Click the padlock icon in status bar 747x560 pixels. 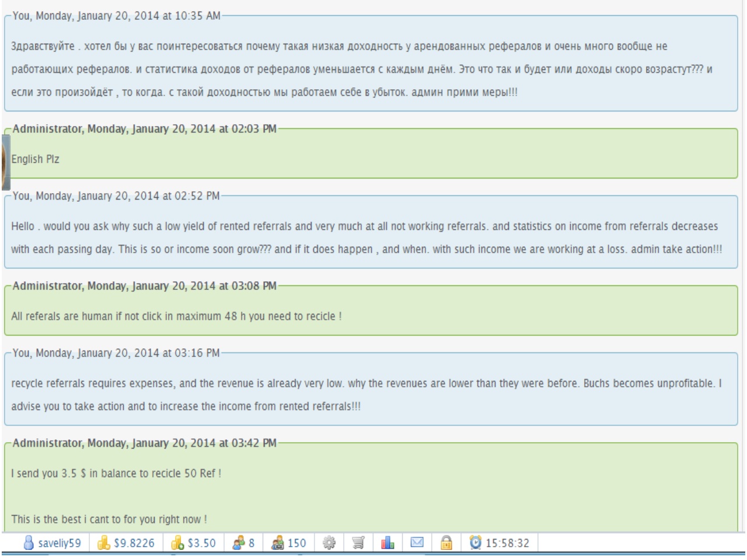tap(446, 543)
